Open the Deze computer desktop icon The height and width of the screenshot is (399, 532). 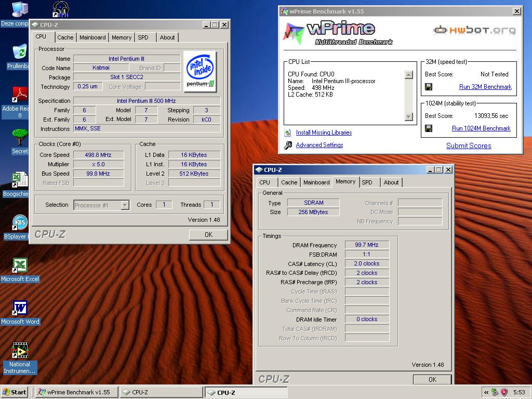[19, 9]
